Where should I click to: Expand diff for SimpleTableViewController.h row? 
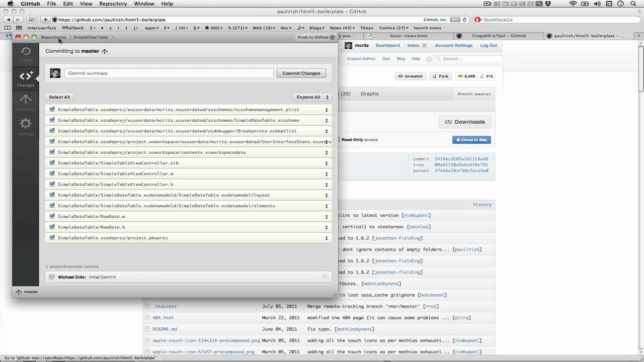click(x=327, y=185)
